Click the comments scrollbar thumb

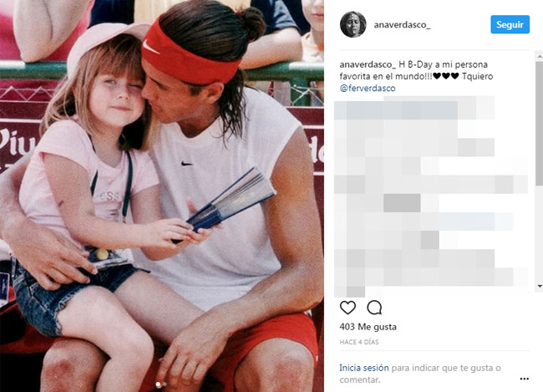tap(540, 123)
